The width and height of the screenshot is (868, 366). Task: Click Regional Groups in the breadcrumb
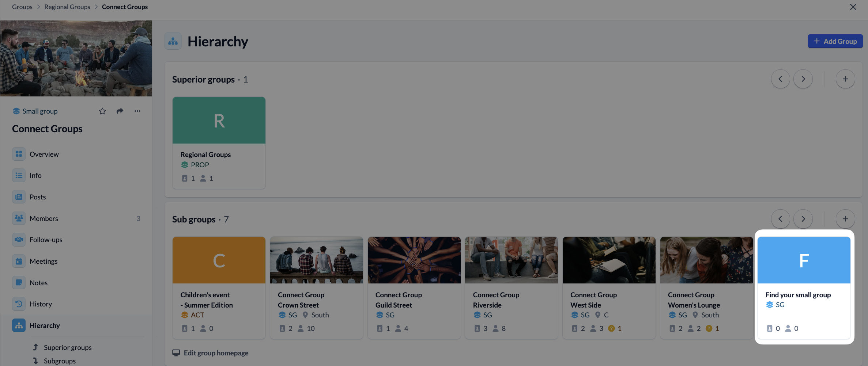coord(67,7)
